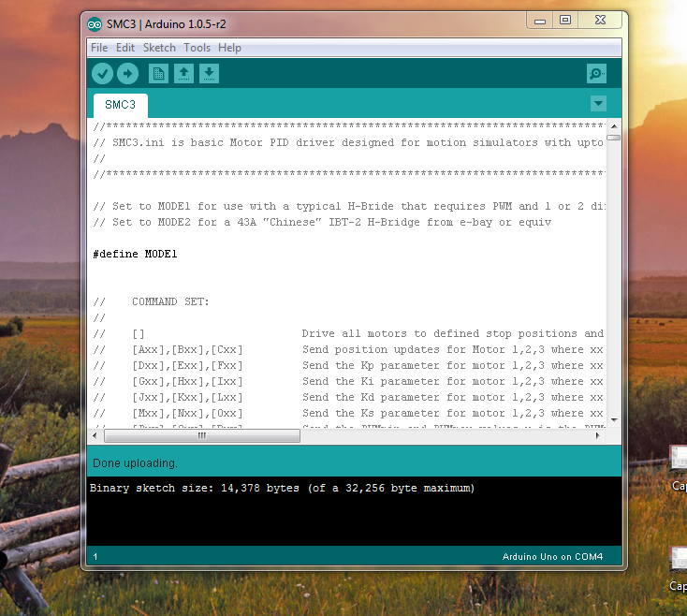Click the '[Mxx],[Nxx],[Oxx]' comment line
The width and height of the screenshot is (687, 616).
click(x=348, y=413)
